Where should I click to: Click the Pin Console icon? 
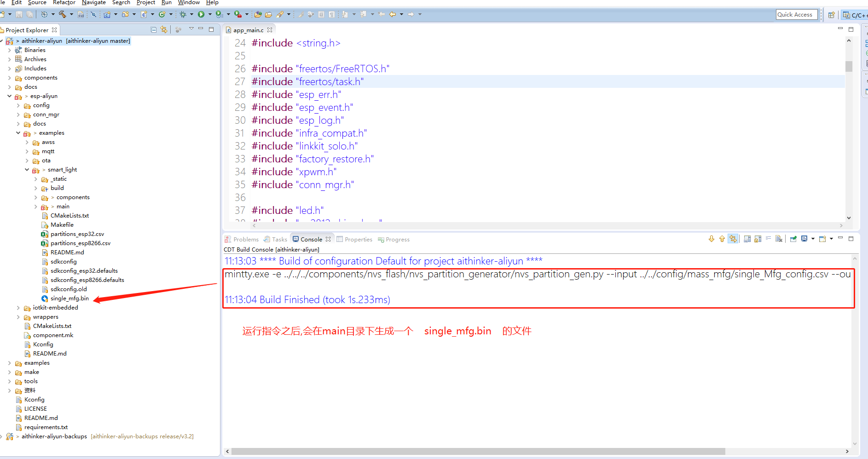pos(793,239)
